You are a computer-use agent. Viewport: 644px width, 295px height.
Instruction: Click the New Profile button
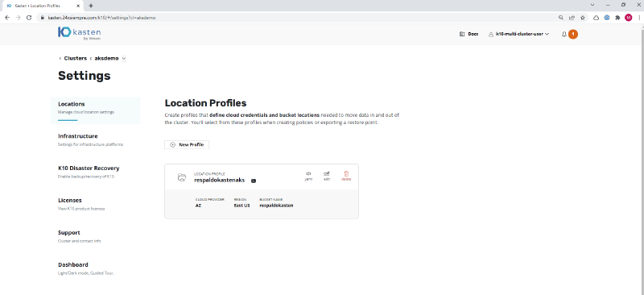coord(187,145)
